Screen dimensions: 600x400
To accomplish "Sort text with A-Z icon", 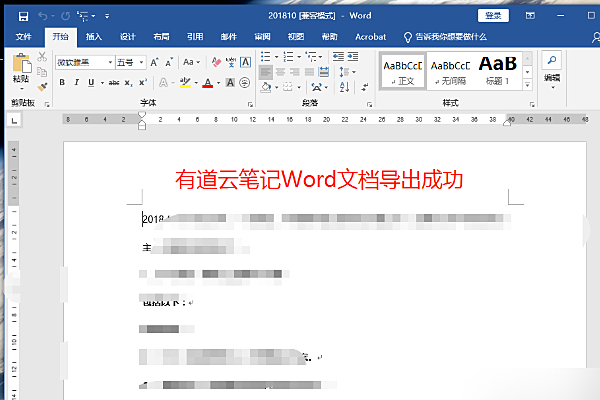I will (344, 87).
